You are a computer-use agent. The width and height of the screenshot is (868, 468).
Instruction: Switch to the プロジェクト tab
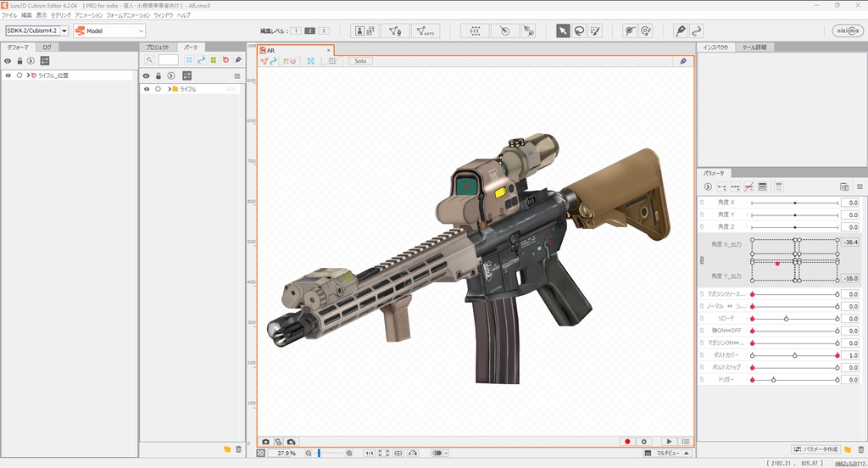(x=158, y=47)
